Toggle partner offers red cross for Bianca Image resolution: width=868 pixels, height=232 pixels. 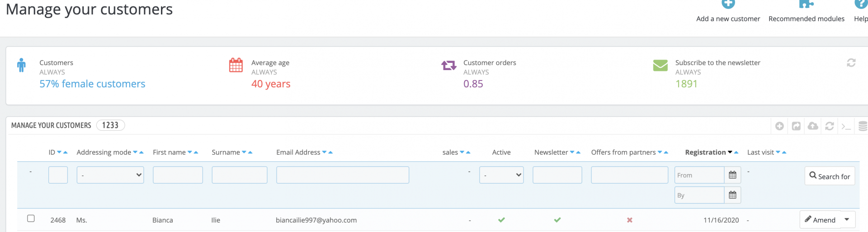(x=629, y=220)
